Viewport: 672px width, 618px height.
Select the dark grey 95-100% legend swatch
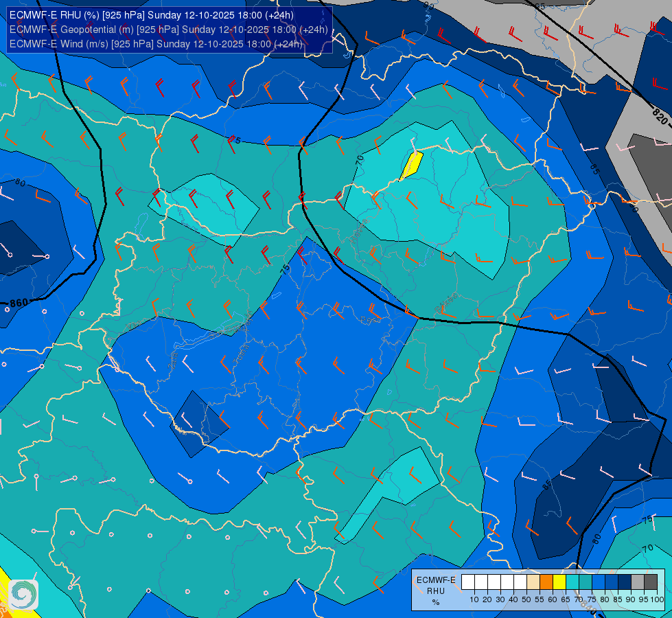[651, 582]
